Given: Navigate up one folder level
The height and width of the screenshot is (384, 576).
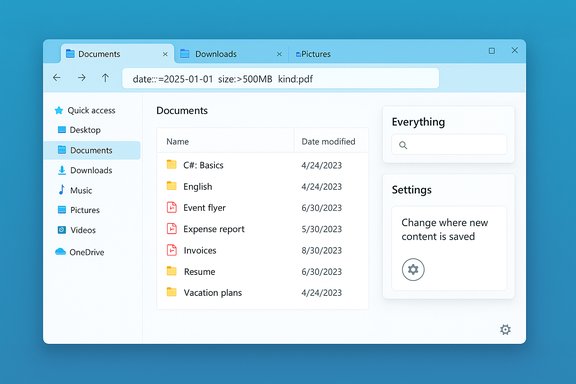Looking at the screenshot, I should (105, 78).
